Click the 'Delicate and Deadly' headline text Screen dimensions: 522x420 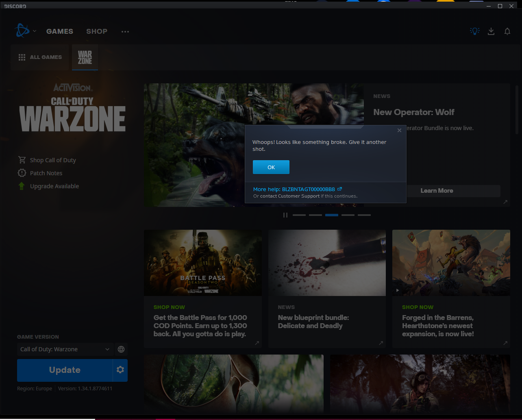click(x=313, y=322)
